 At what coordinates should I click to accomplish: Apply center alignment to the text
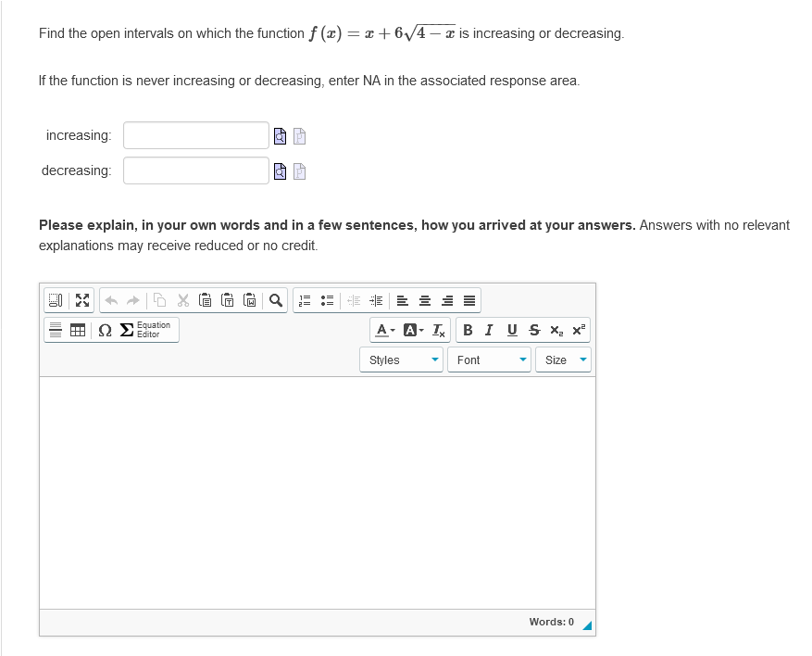coord(424,300)
